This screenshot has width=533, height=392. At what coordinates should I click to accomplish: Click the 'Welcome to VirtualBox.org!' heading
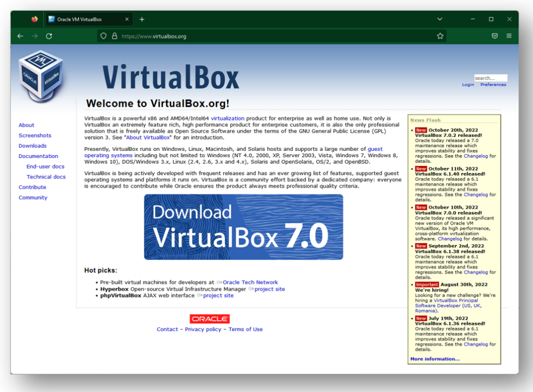click(x=158, y=103)
